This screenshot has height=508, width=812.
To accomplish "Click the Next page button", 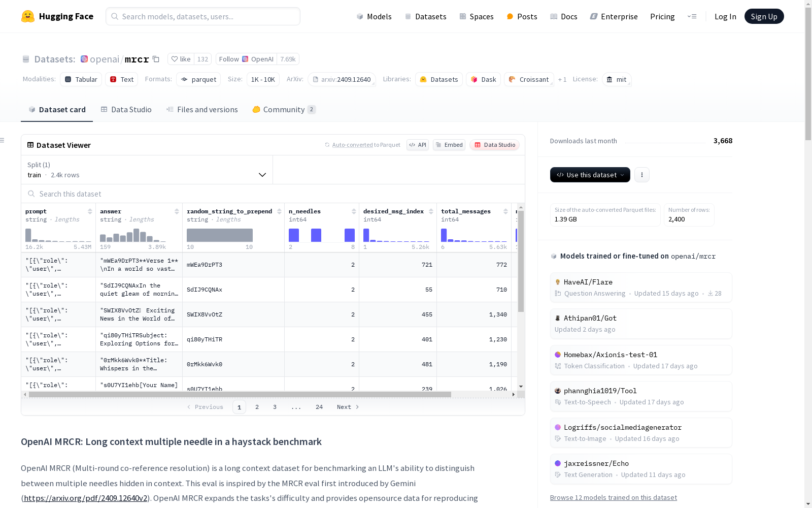I will [348, 407].
